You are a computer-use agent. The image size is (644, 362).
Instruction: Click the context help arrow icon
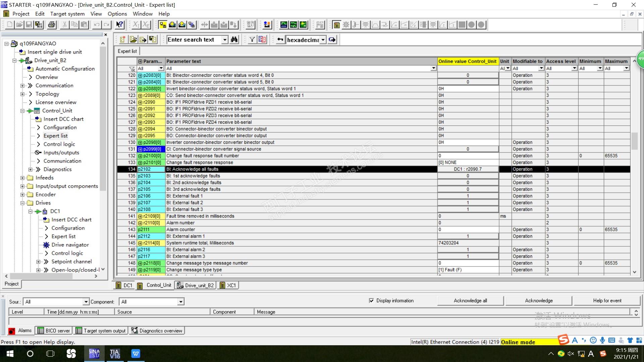pyautogui.click(x=119, y=25)
